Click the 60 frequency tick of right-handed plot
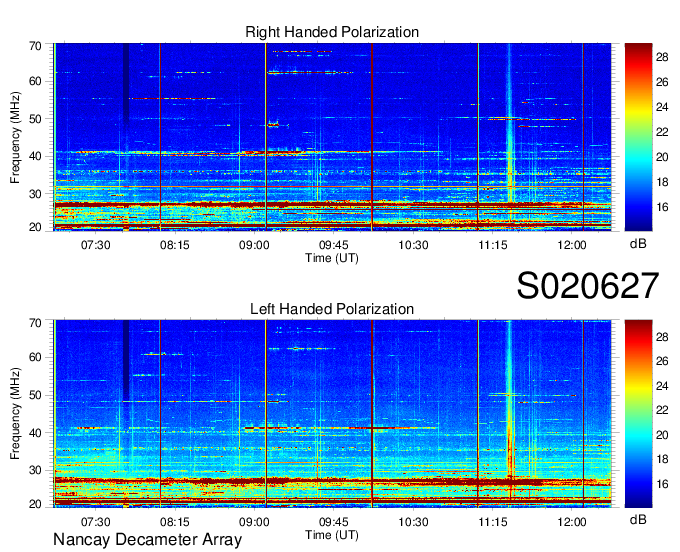680x552 pixels. (35, 81)
